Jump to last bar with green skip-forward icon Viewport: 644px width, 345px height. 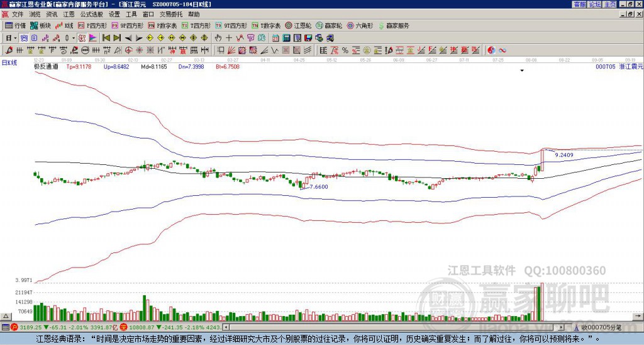tap(117, 38)
